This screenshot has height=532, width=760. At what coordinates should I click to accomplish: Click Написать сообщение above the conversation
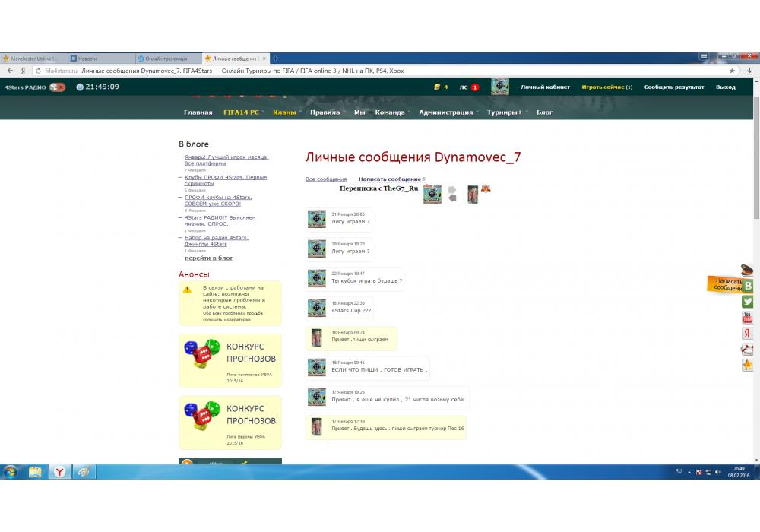(390, 179)
